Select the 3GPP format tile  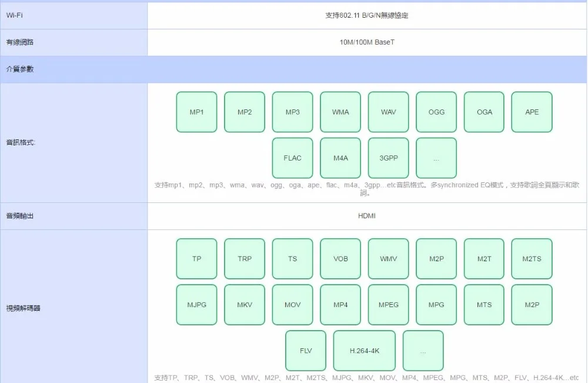point(389,158)
